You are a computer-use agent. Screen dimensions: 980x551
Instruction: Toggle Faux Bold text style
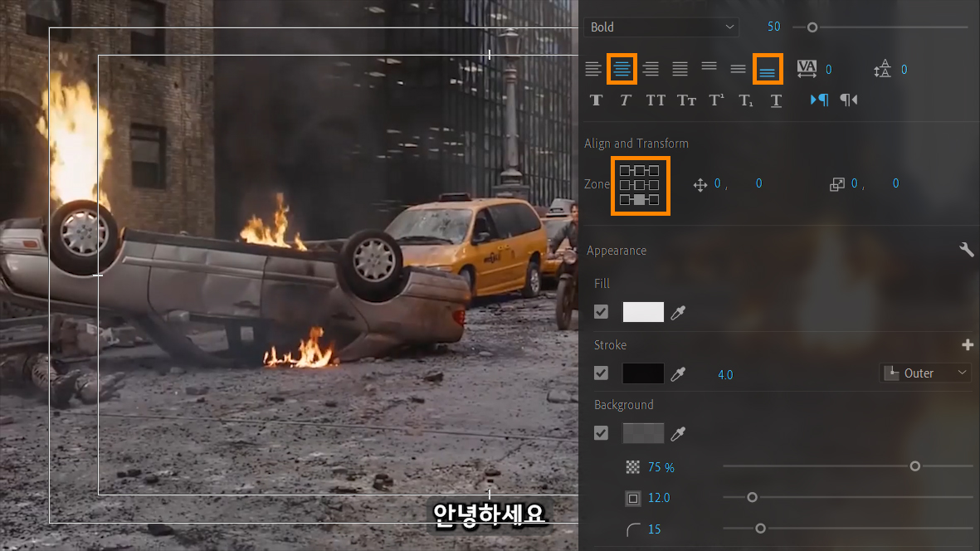(597, 100)
